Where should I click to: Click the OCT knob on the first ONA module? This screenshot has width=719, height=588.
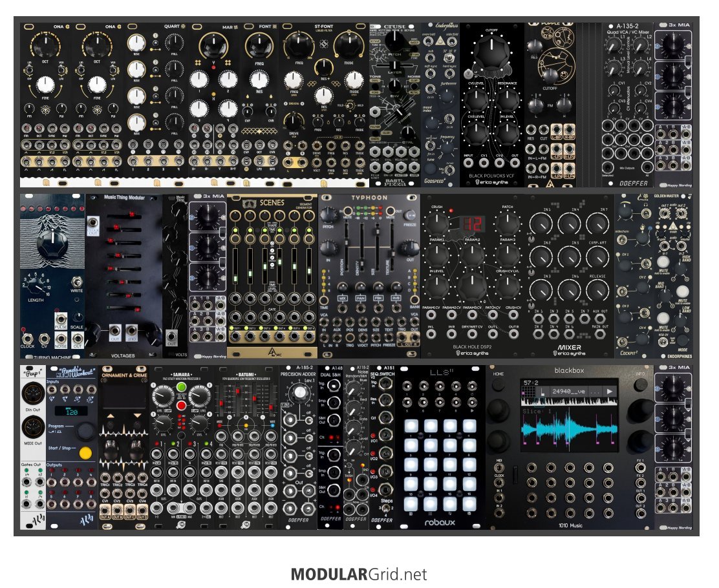tap(45, 45)
